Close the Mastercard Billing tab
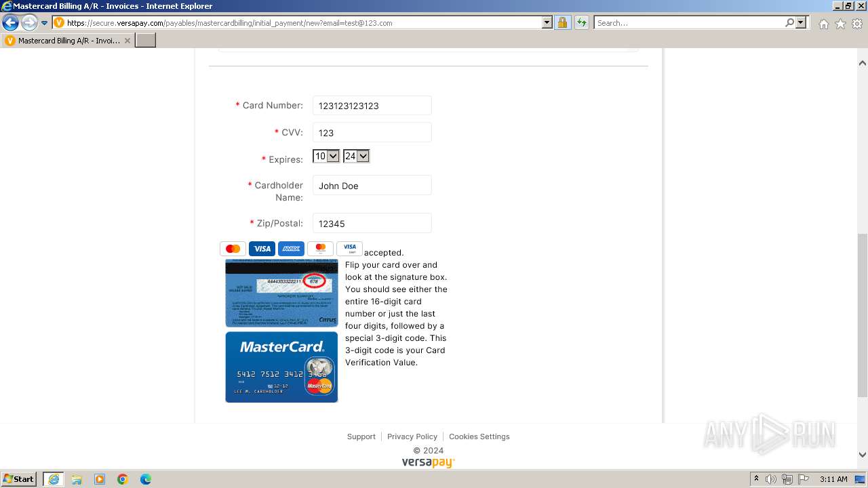The width and height of the screenshot is (868, 488). (x=127, y=41)
